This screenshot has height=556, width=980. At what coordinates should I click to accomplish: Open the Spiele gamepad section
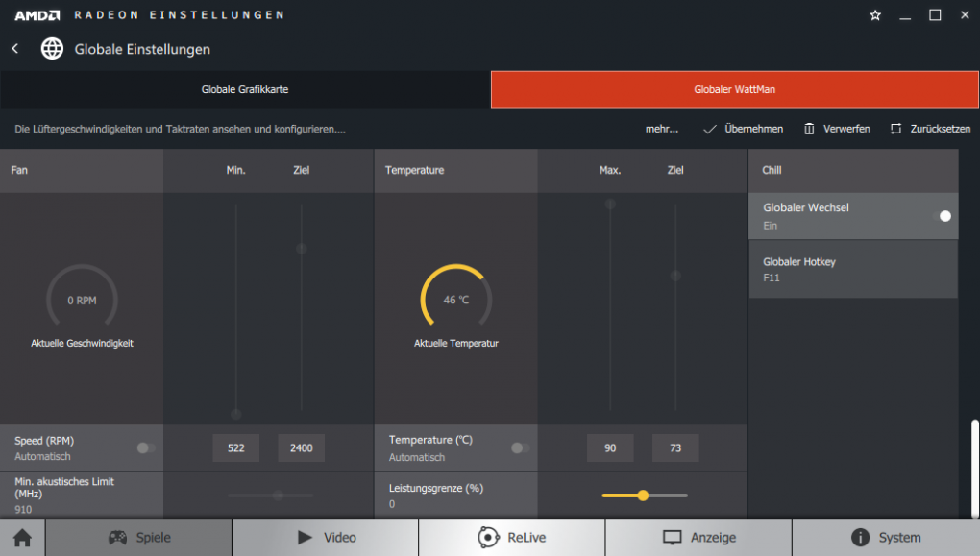138,537
